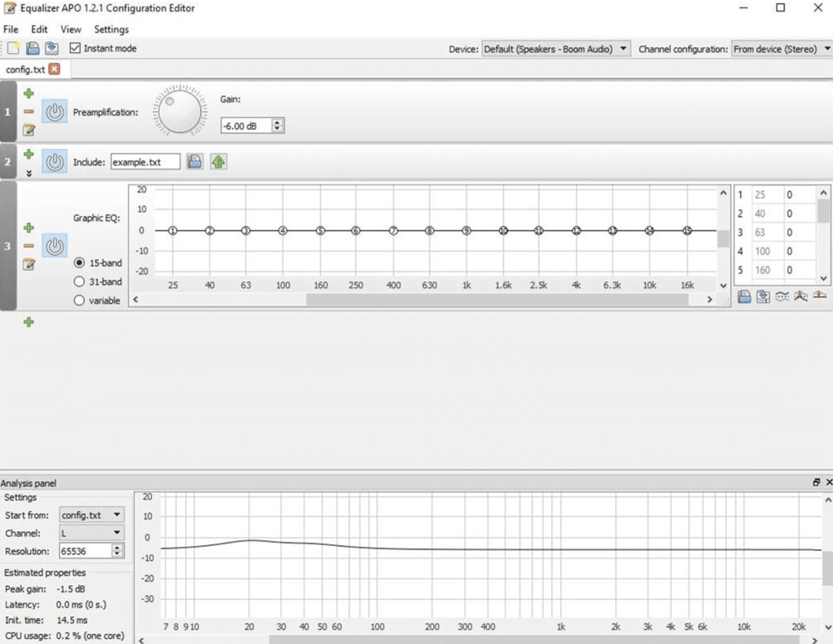This screenshot has width=833, height=644.
Task: Browse for include file icon
Action: pyautogui.click(x=195, y=161)
